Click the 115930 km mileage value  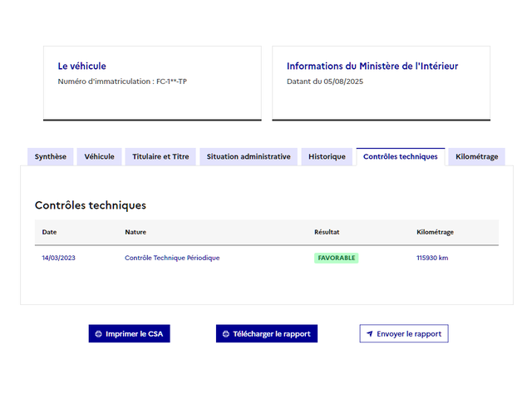[432, 258]
